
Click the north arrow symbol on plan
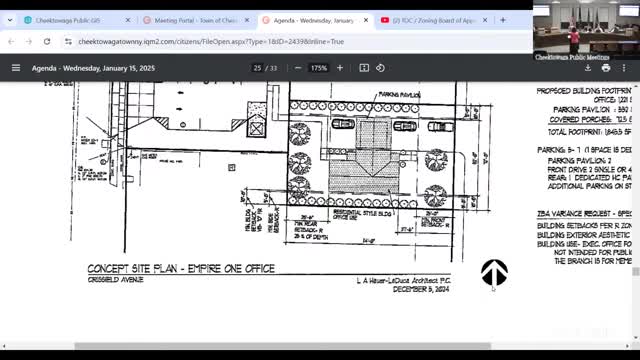[x=494, y=273]
